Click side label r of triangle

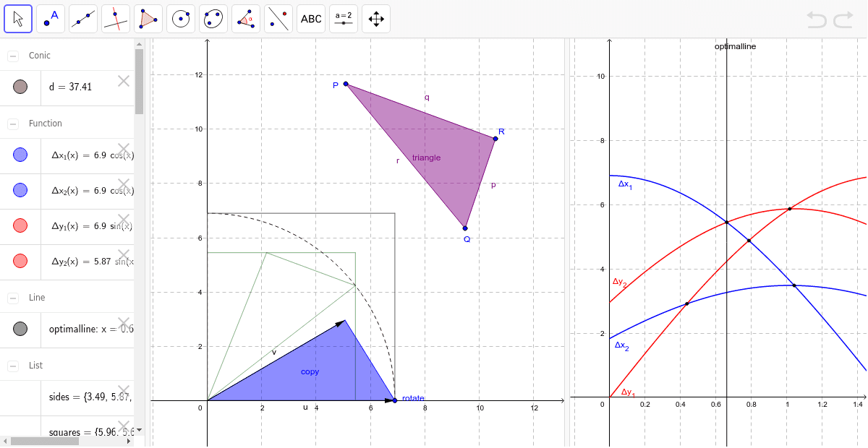397,160
